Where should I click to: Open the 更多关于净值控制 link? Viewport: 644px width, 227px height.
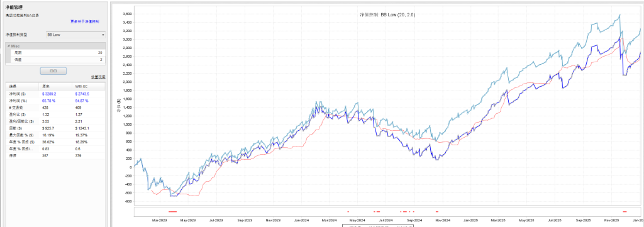coord(85,21)
